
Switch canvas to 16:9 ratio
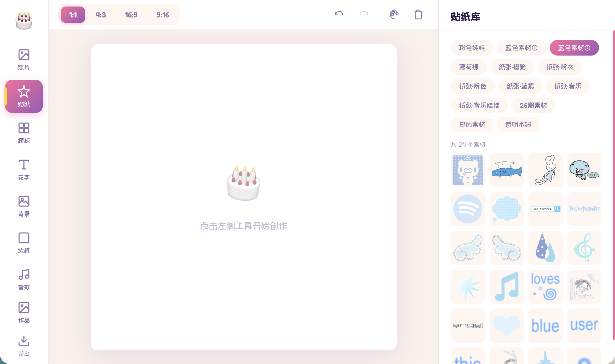pos(131,15)
